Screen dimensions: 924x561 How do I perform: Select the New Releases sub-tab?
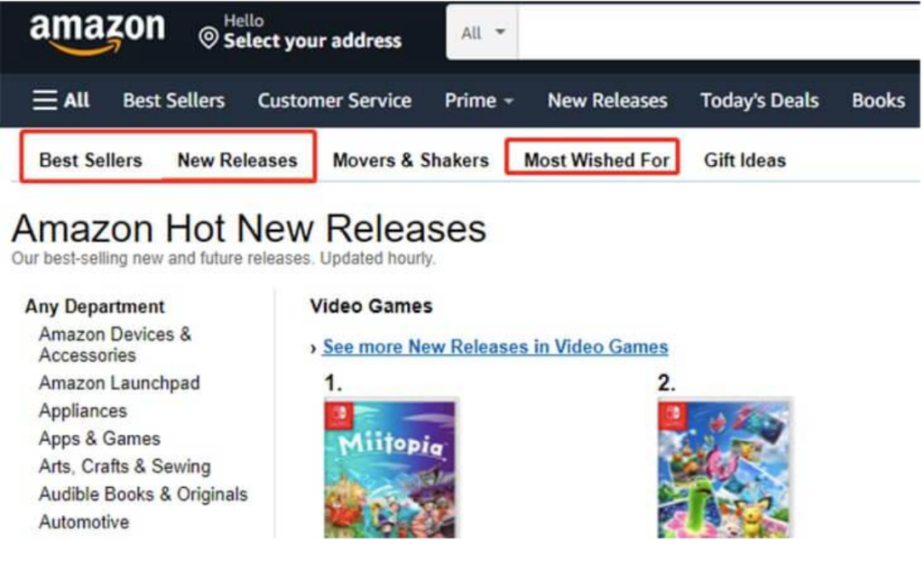(237, 161)
